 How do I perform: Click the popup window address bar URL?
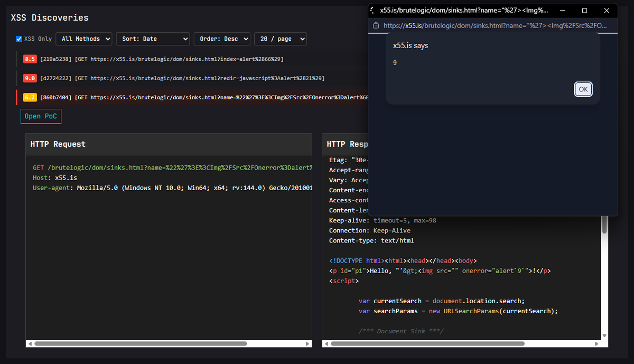495,25
